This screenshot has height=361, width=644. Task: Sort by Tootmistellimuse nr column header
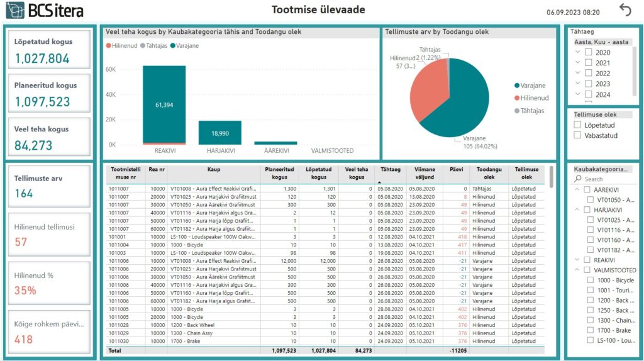[126, 174]
